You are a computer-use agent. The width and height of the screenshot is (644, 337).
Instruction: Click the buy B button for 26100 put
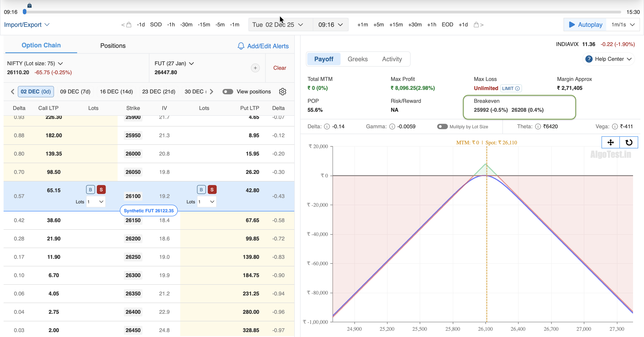(201, 190)
